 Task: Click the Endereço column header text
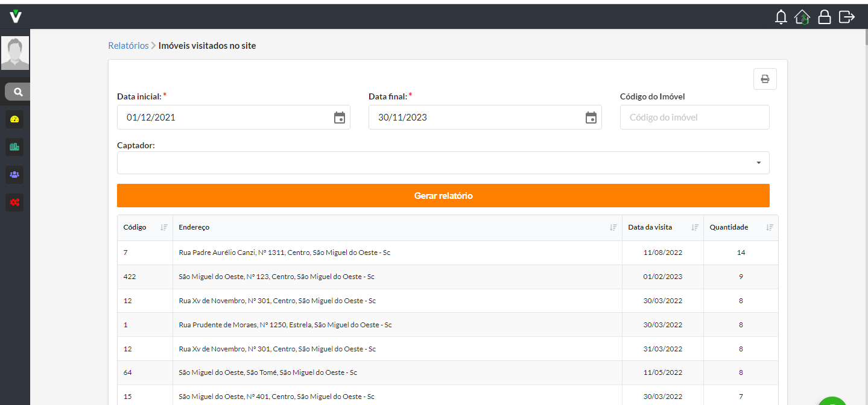(x=194, y=227)
